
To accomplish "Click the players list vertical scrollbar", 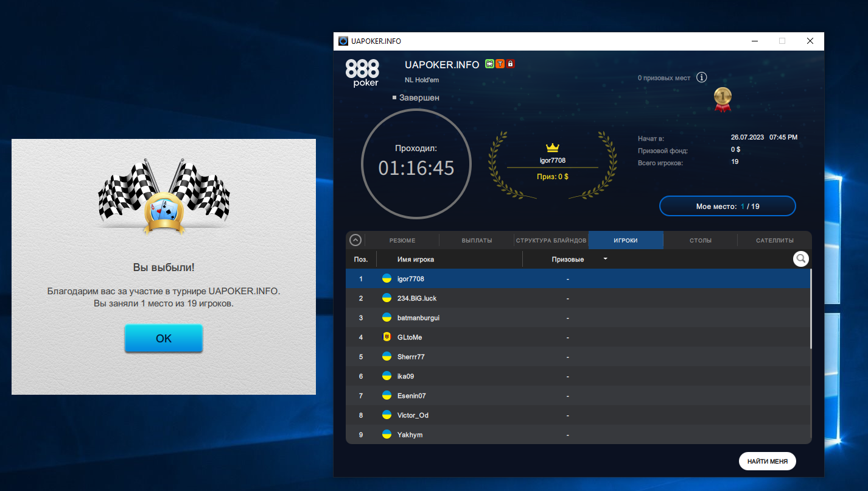I will (810, 309).
